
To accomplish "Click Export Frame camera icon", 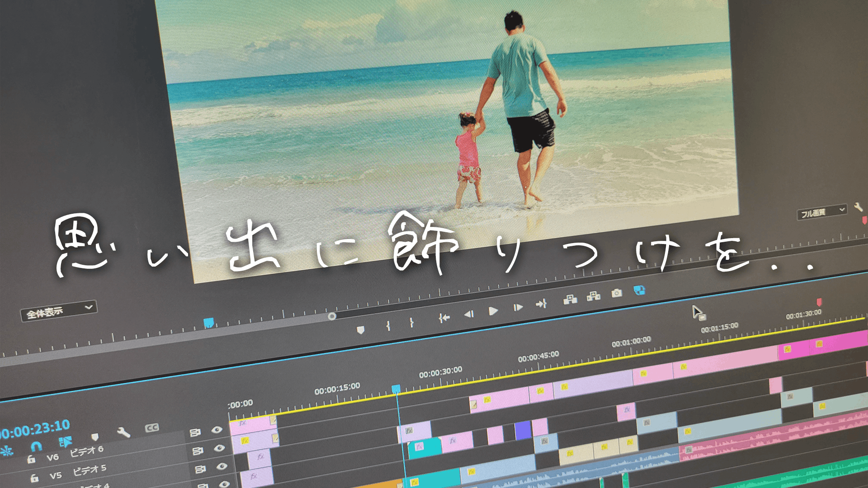I will pos(617,293).
